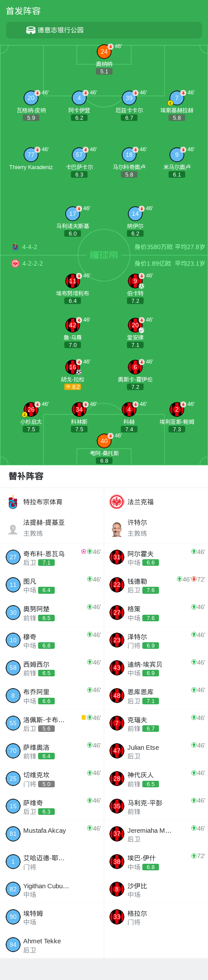Image resolution: width=208 pixels, height=980 pixels.
Task: Tap the stadium icon beside 德意志银行公园
Action: [x=31, y=30]
